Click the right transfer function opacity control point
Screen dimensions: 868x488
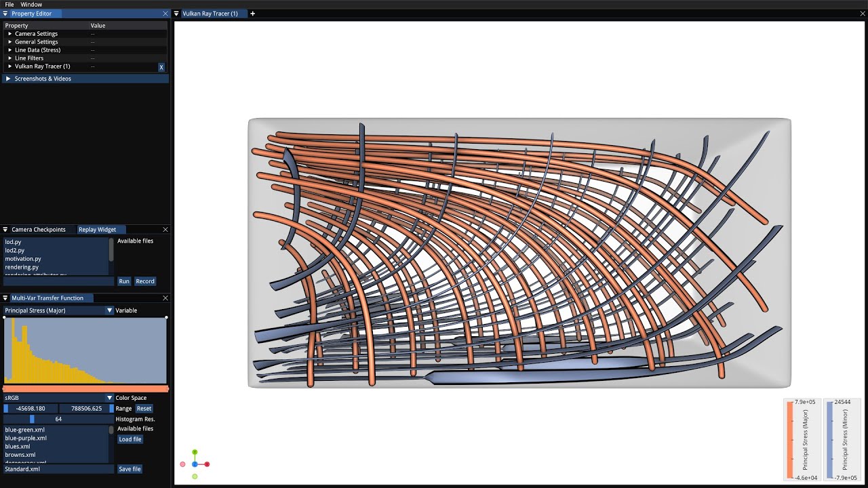(166, 318)
